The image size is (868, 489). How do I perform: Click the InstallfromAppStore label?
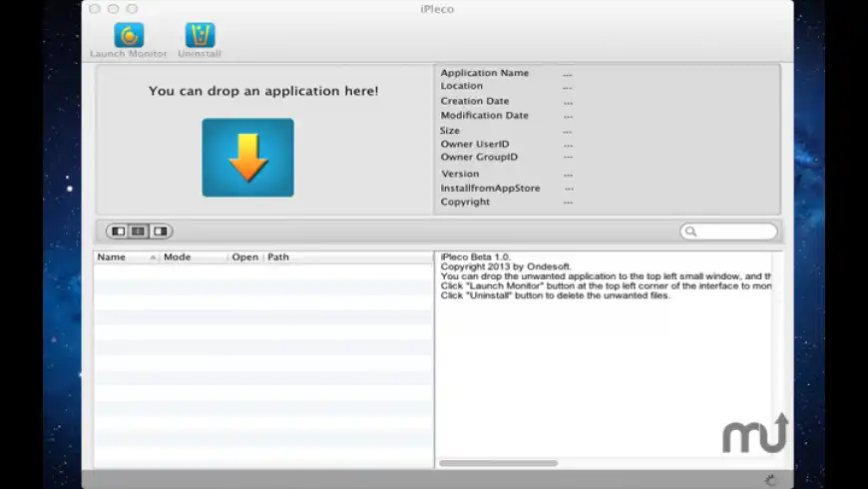tap(490, 189)
